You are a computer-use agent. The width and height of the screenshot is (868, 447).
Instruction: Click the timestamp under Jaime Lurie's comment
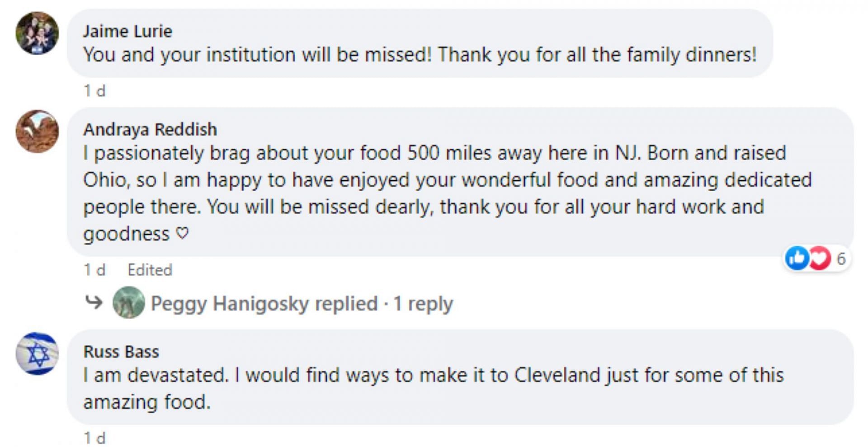[x=94, y=91]
